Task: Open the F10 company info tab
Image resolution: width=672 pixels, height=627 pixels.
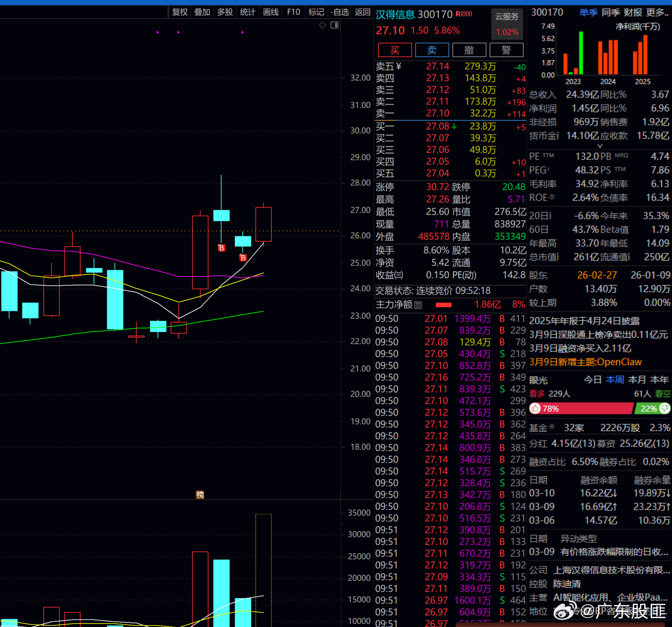Action: click(294, 12)
